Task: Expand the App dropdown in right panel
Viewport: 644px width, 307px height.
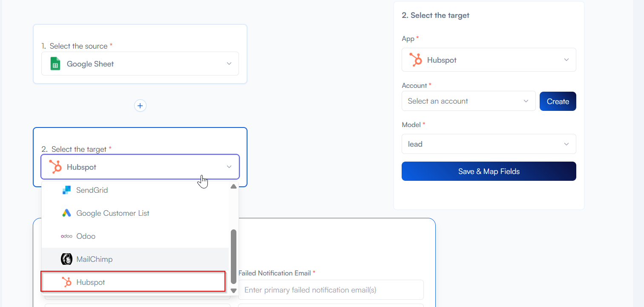Action: 566,60
